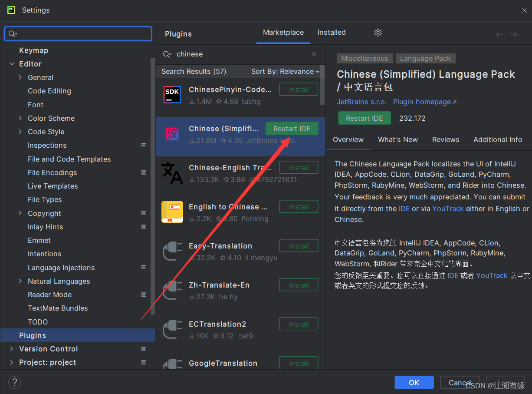Click the forward navigation arrow
532x394 pixels.
[514, 35]
